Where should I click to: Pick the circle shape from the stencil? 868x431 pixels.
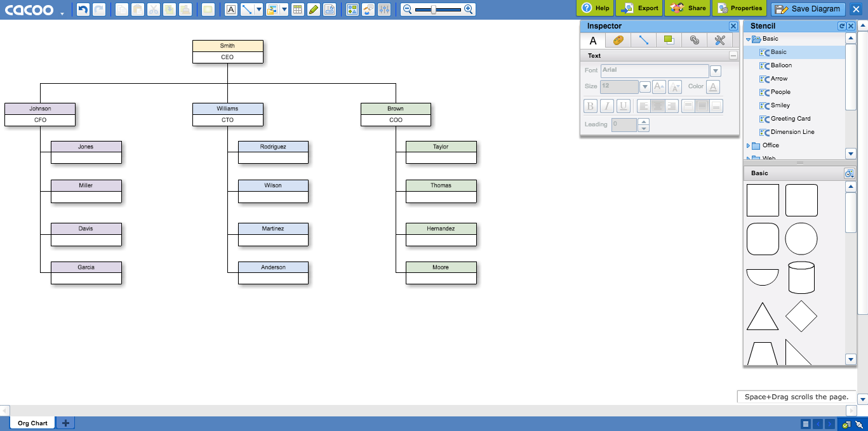(x=801, y=239)
